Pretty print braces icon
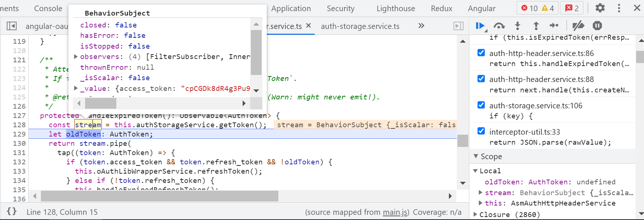 (12, 211)
